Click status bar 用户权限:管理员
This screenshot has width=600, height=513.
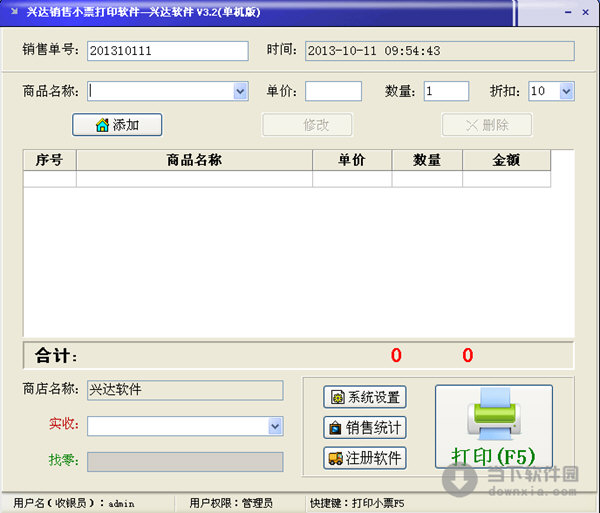tap(231, 503)
